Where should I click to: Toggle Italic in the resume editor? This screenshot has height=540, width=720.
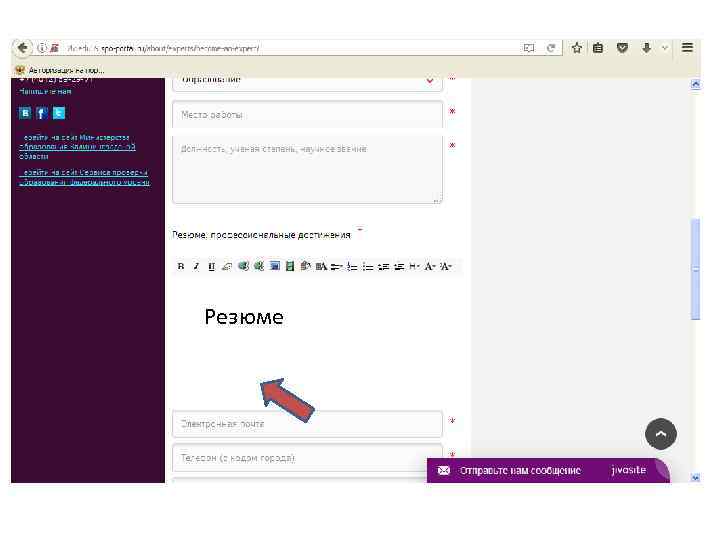196,266
